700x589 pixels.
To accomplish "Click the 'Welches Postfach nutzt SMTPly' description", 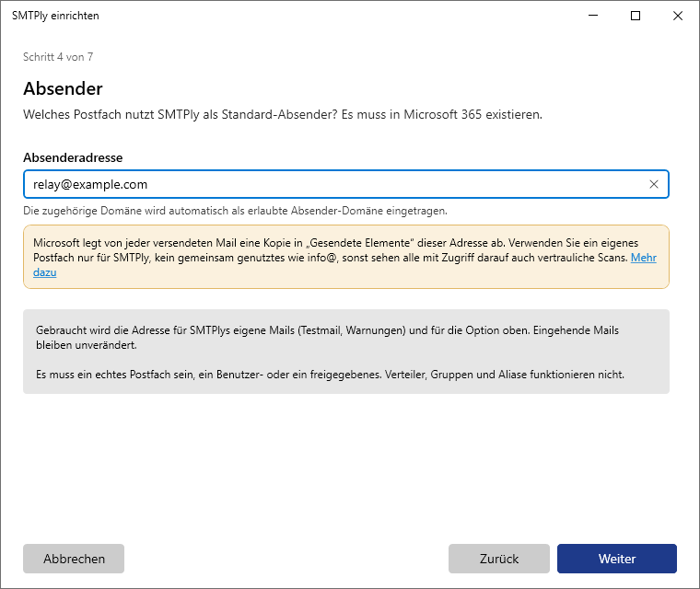I will (283, 115).
